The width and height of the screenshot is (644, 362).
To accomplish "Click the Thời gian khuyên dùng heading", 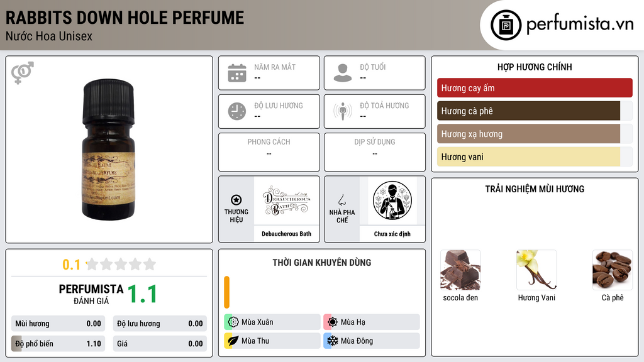I will point(322,263).
